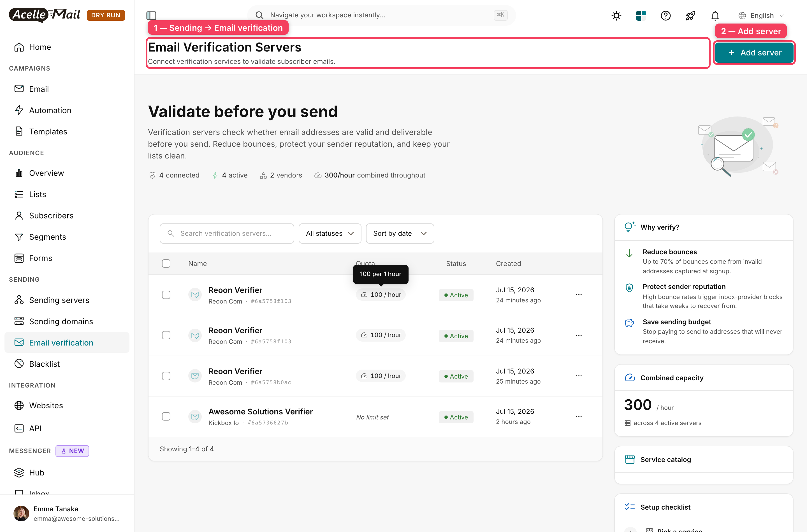Image resolution: width=807 pixels, height=532 pixels.
Task: Click Service catalog panel heading
Action: (665, 459)
